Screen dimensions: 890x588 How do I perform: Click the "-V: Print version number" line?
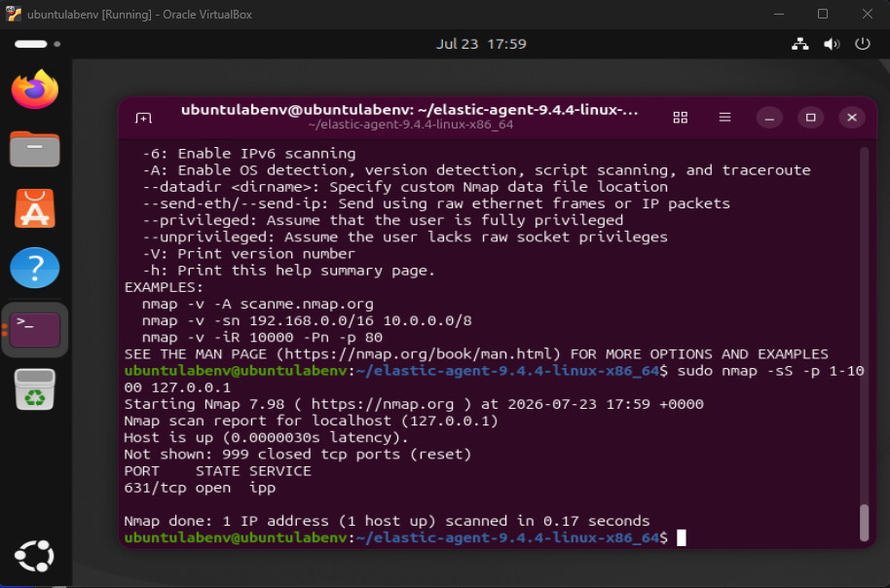pyautogui.click(x=248, y=254)
